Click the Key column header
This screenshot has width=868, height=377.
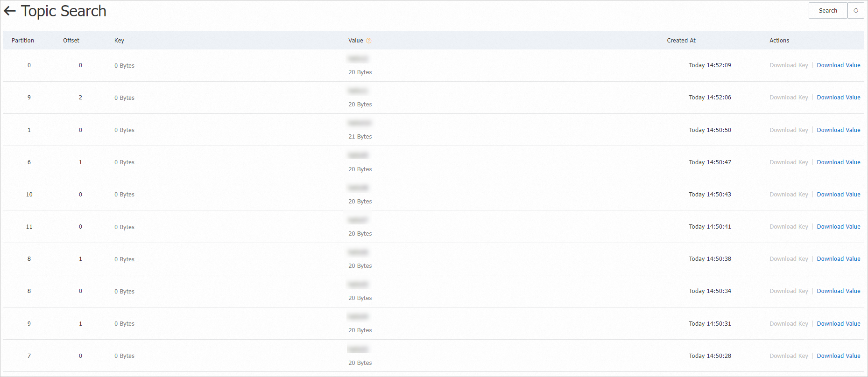pos(119,41)
